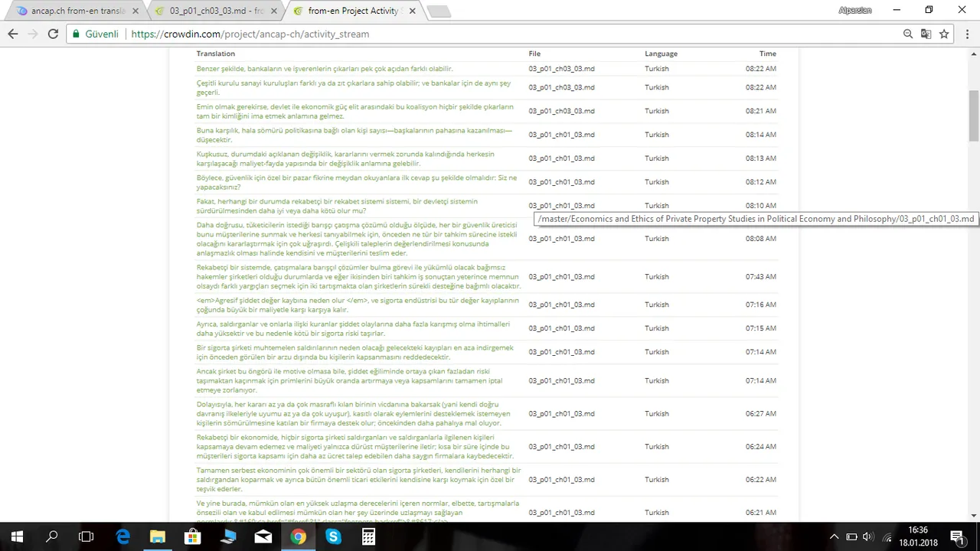
Task: Click the Chrome icon on taskbar
Action: tap(298, 536)
